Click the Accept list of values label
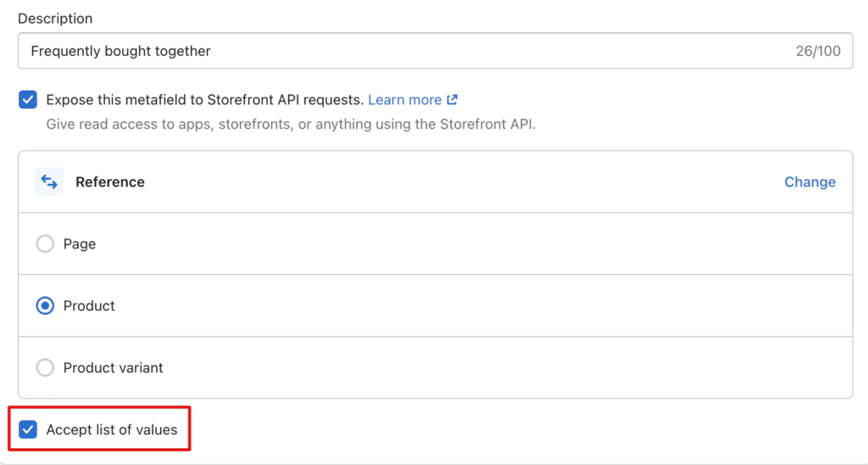This screenshot has width=868, height=465. tap(112, 429)
